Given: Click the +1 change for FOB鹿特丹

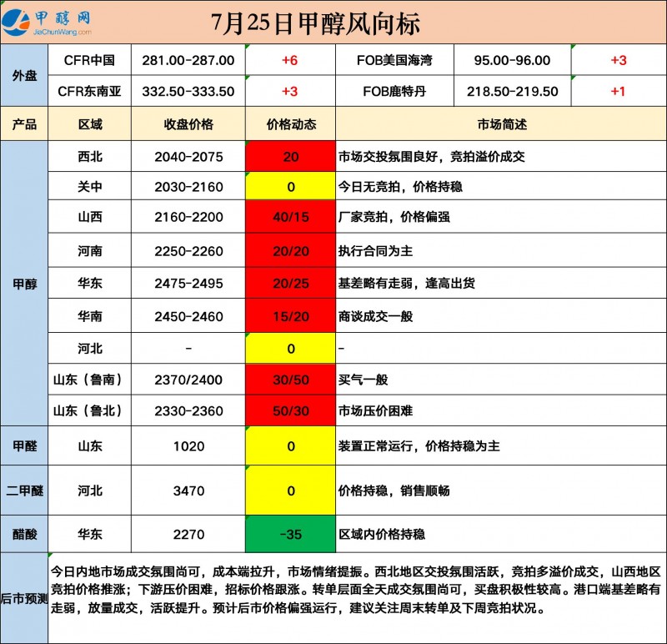Looking at the screenshot, I should [x=618, y=91].
